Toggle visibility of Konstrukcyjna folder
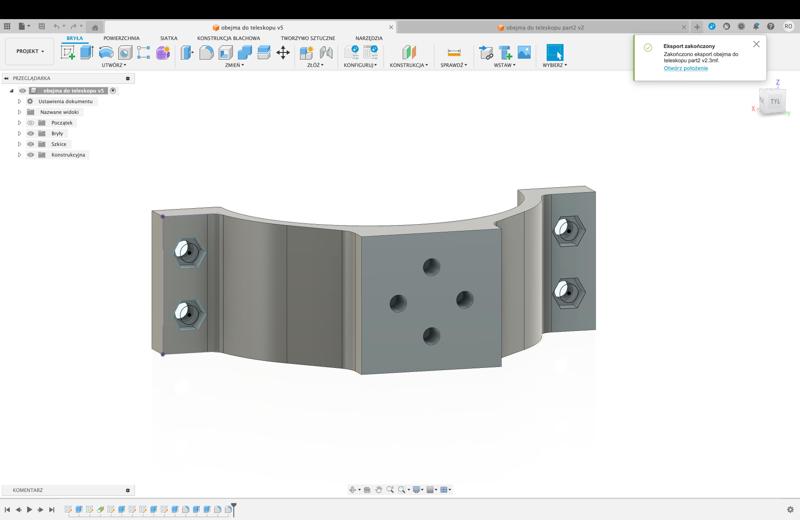800x520 pixels. 31,155
